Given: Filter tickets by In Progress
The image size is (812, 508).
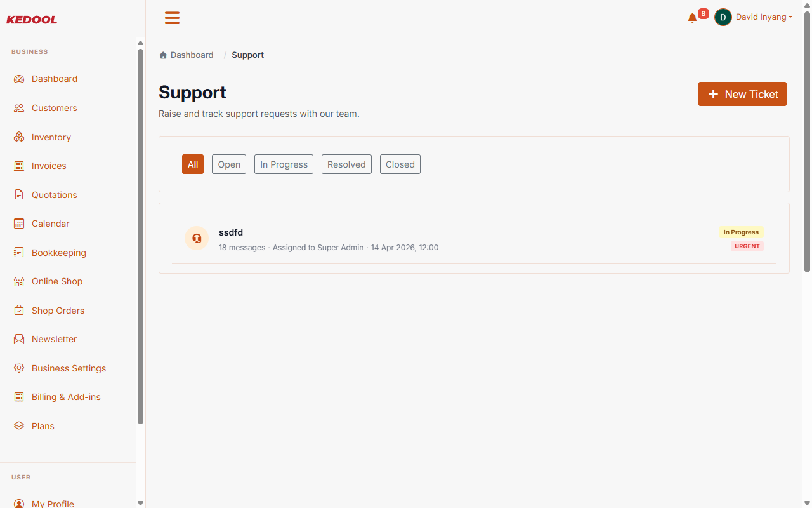Looking at the screenshot, I should (284, 164).
